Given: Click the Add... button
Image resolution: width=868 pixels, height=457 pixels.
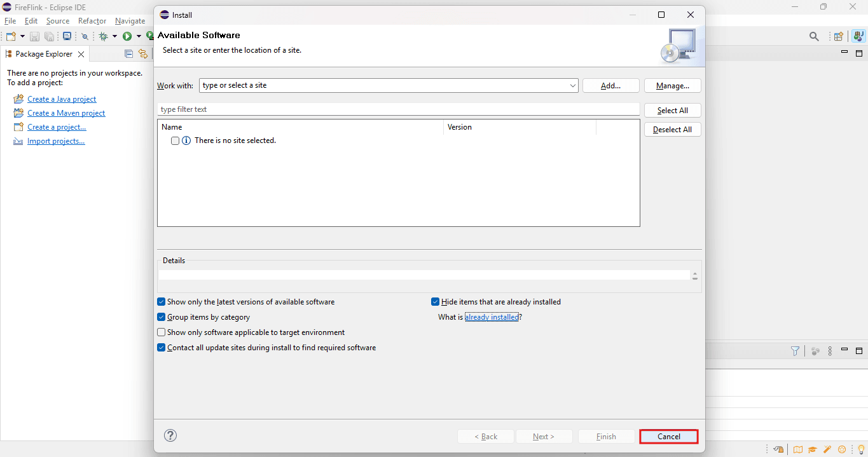Looking at the screenshot, I should 610,85.
